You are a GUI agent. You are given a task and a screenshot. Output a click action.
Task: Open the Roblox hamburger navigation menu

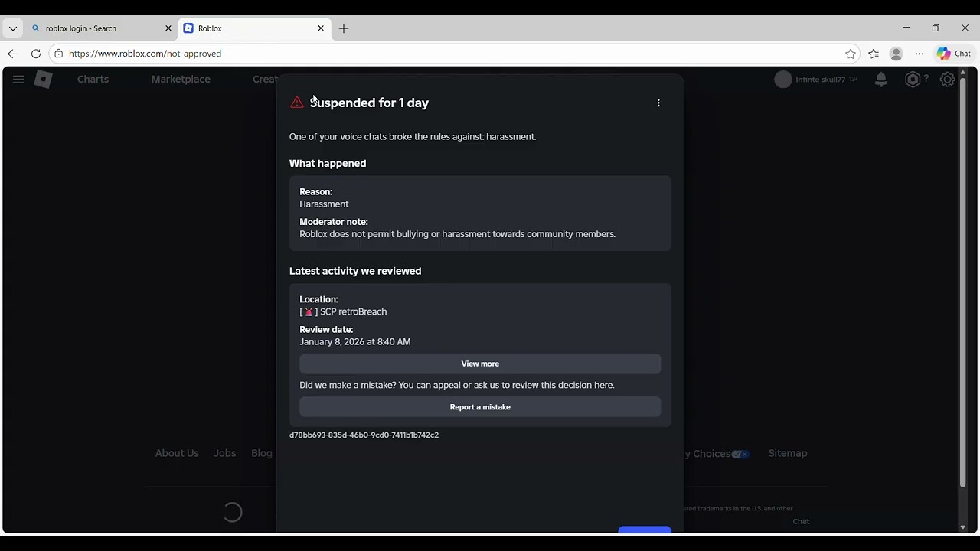18,79
